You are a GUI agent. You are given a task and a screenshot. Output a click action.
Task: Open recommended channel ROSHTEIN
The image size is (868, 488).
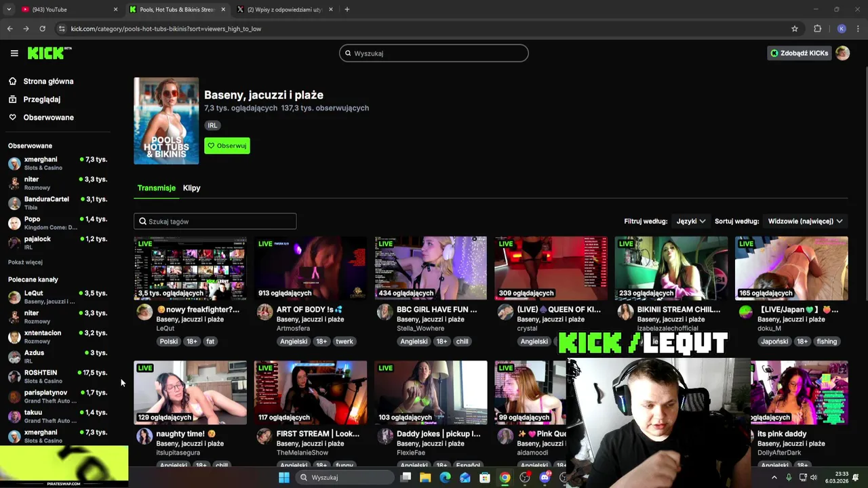58,376
